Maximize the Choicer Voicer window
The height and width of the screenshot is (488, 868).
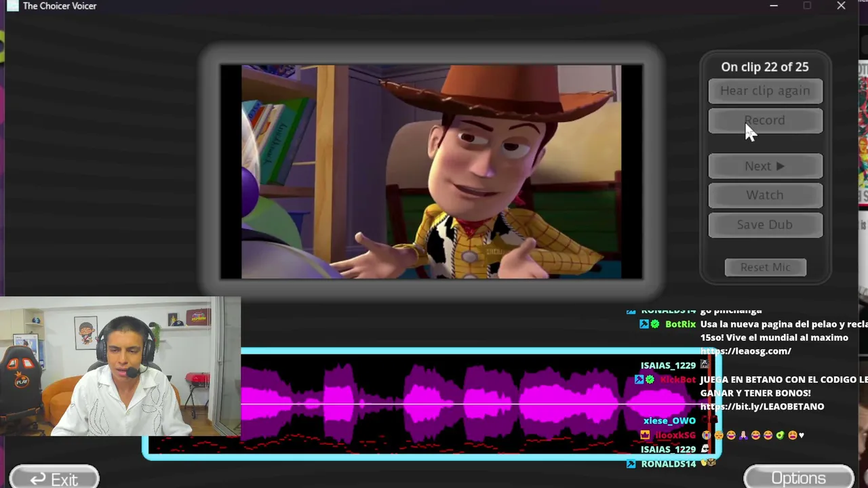click(x=807, y=6)
